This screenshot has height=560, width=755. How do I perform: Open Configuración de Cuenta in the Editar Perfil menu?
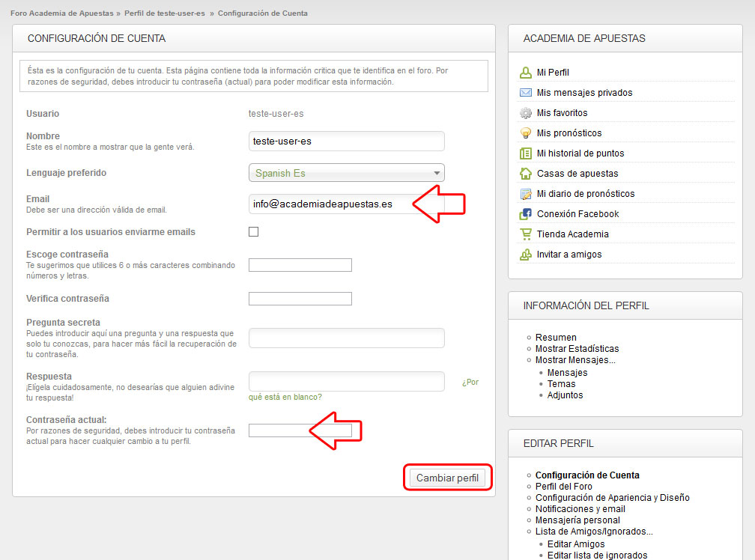(587, 475)
